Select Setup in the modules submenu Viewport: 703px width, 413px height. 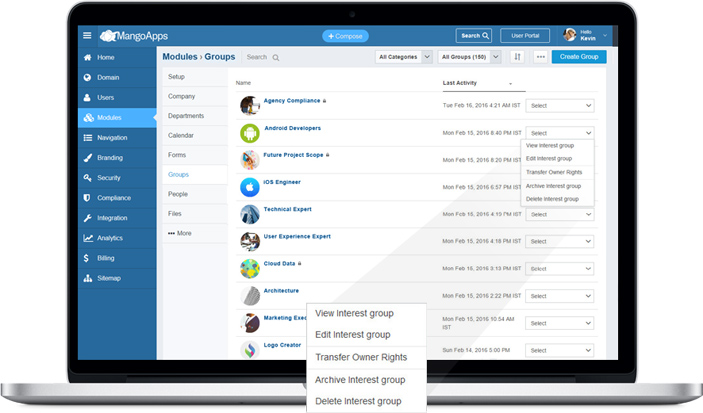(195, 77)
